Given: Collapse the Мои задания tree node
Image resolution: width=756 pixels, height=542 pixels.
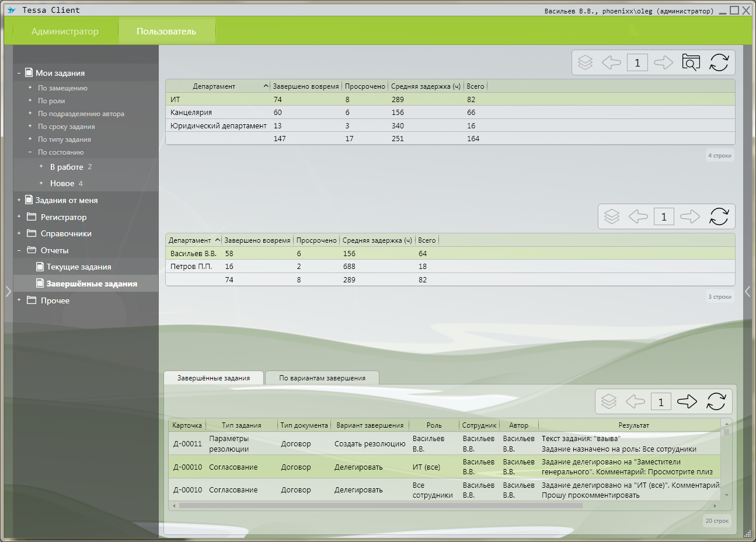Looking at the screenshot, I should click(19, 73).
